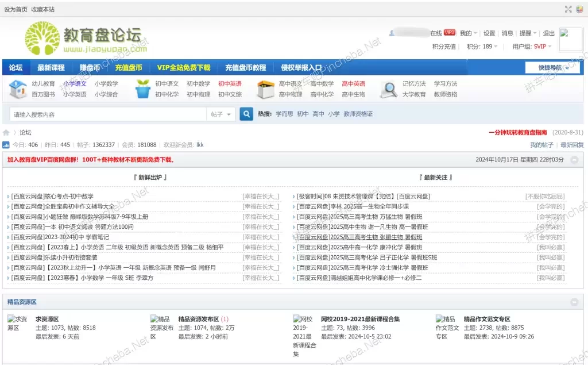The image size is (588, 365).
Task: Click the magnifying glass category icon
Action: (x=389, y=89)
